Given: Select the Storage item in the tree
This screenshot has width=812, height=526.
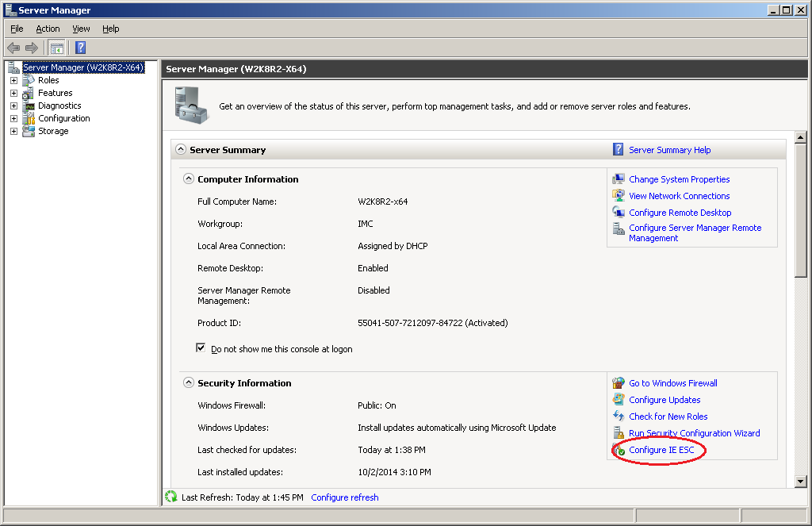Looking at the screenshot, I should click(x=53, y=131).
